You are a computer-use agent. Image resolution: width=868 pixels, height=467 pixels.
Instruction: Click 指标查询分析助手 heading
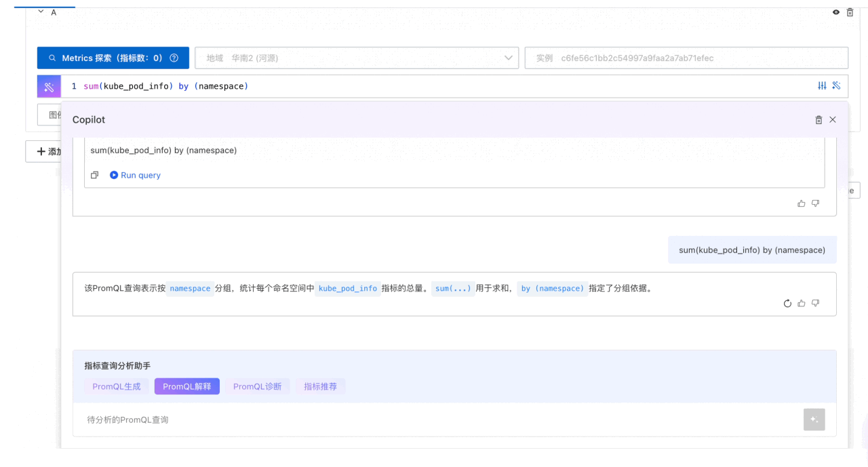coord(117,366)
